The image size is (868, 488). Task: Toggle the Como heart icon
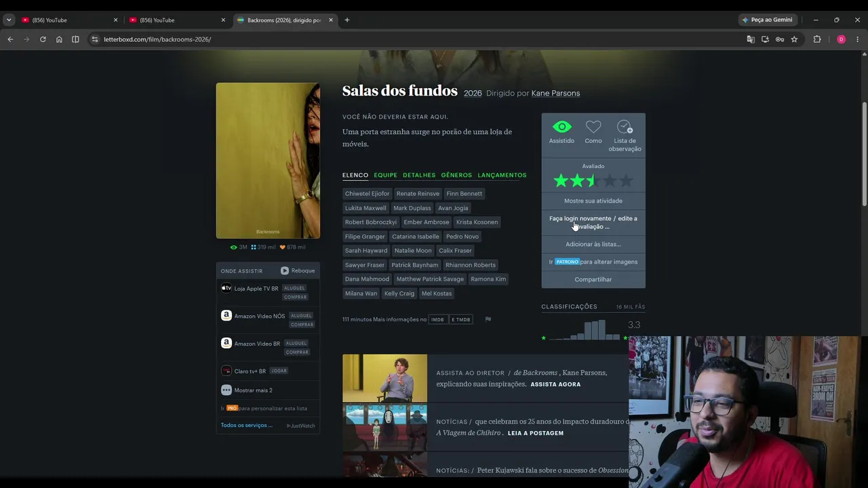pos(593,127)
